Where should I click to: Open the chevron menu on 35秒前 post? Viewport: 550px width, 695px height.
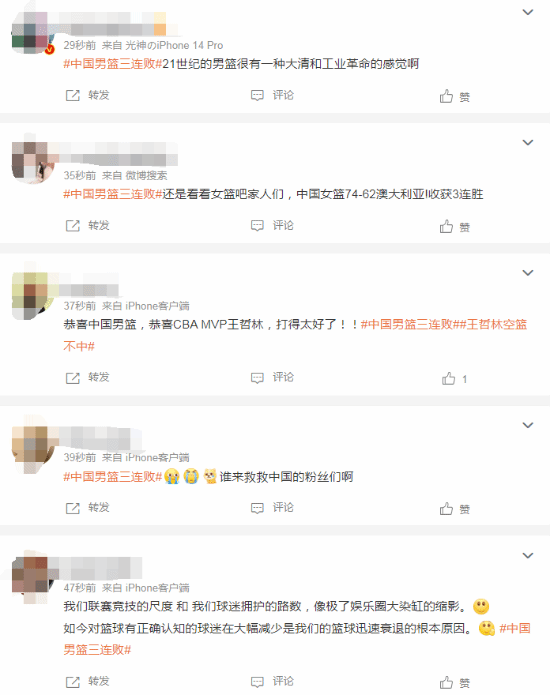point(527,142)
